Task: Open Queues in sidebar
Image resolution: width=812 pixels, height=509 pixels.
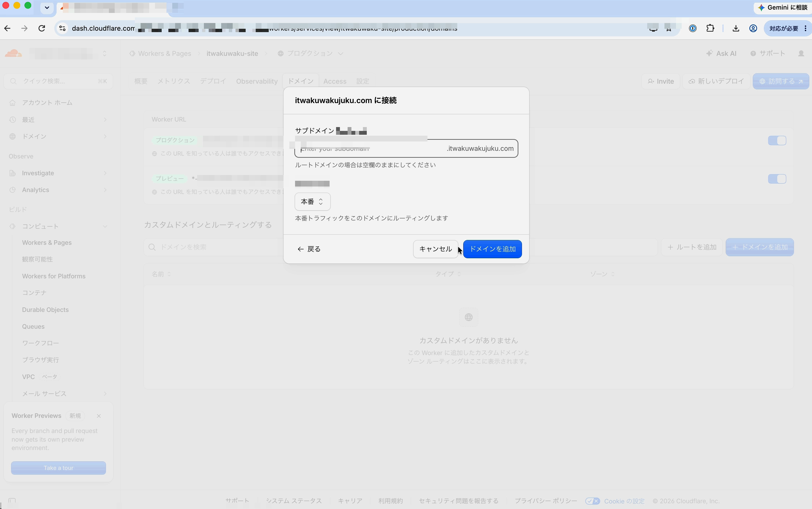Action: pos(33,327)
